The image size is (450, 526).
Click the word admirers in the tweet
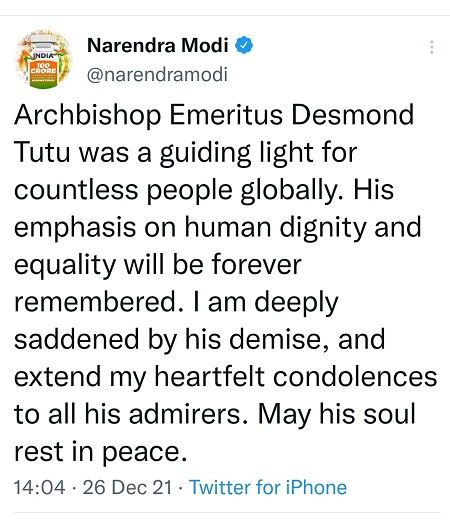[185, 414]
